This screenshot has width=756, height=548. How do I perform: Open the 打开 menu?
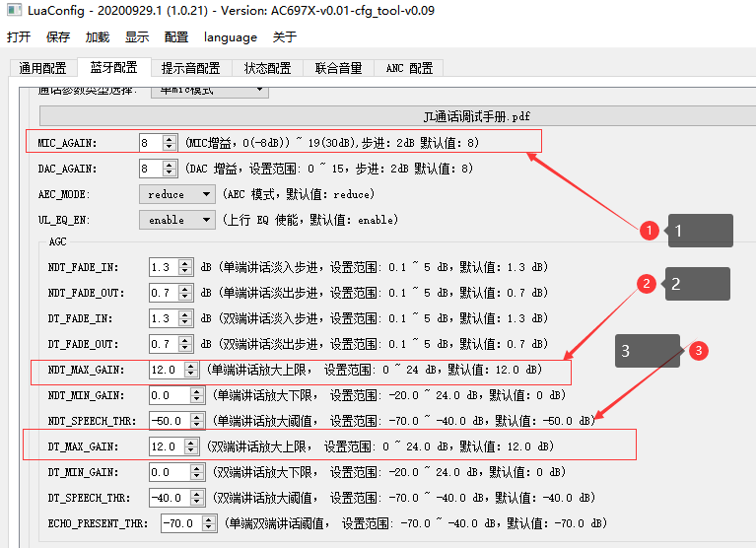19,37
